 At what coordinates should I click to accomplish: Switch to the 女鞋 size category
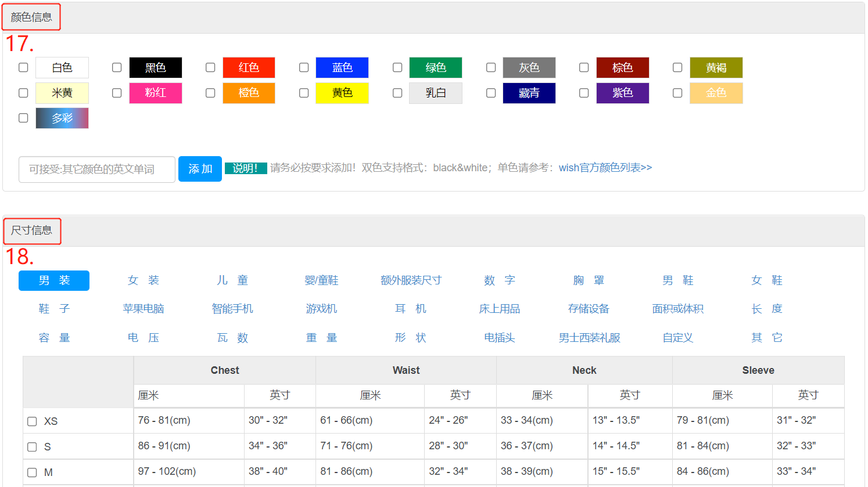pyautogui.click(x=767, y=280)
